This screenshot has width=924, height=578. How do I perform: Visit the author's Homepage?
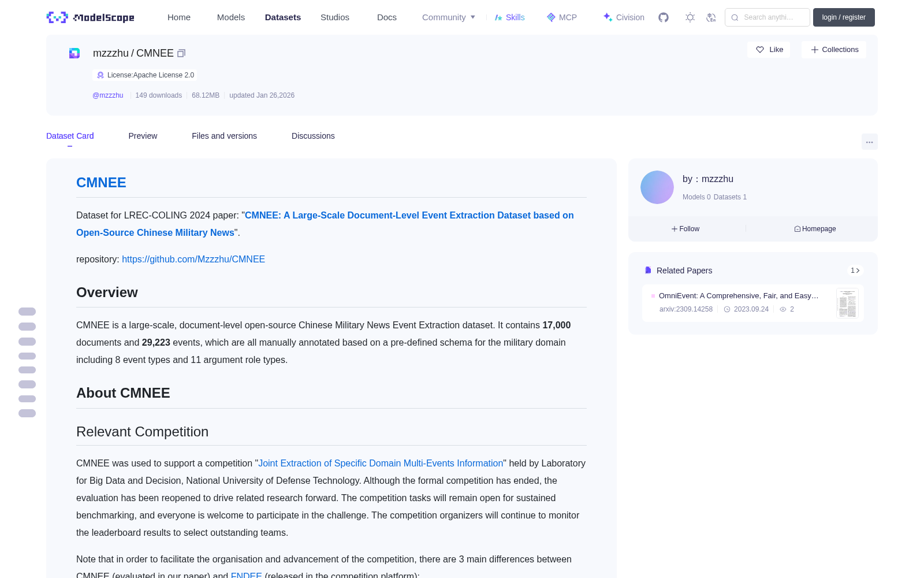pyautogui.click(x=815, y=229)
